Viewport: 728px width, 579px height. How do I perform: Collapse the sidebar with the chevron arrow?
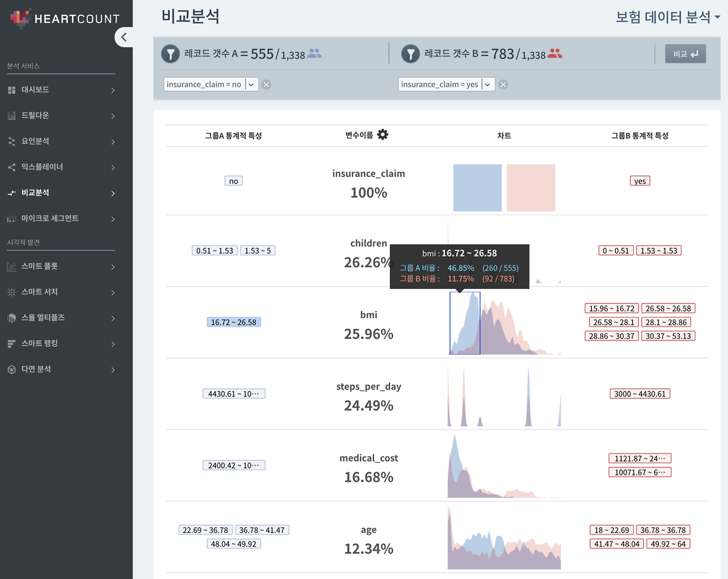(124, 37)
